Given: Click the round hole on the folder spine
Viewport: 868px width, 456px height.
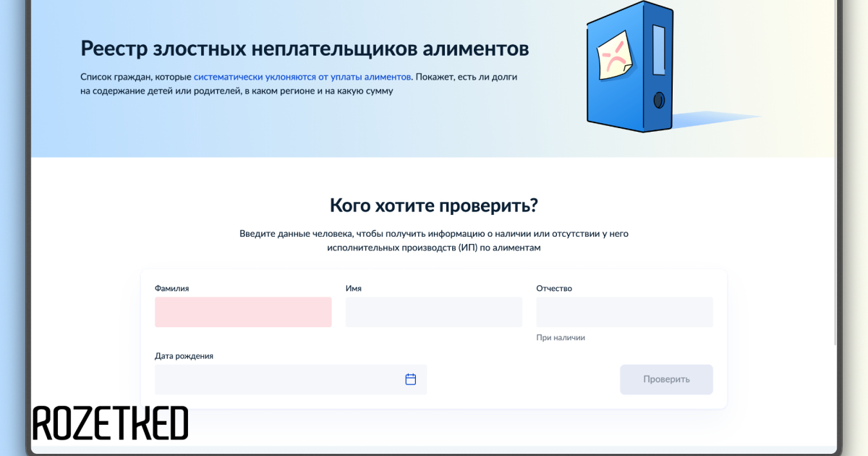Looking at the screenshot, I should [658, 99].
